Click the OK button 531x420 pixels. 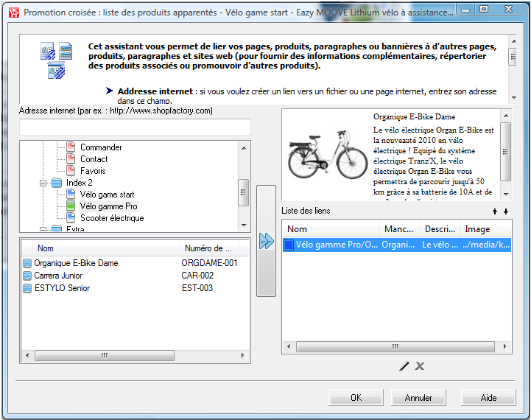tap(356, 398)
